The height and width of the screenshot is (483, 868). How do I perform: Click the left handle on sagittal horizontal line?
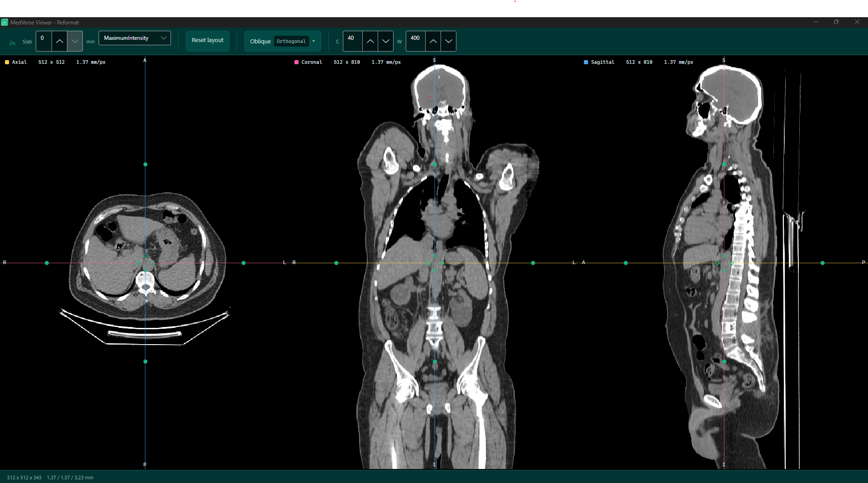click(x=626, y=263)
